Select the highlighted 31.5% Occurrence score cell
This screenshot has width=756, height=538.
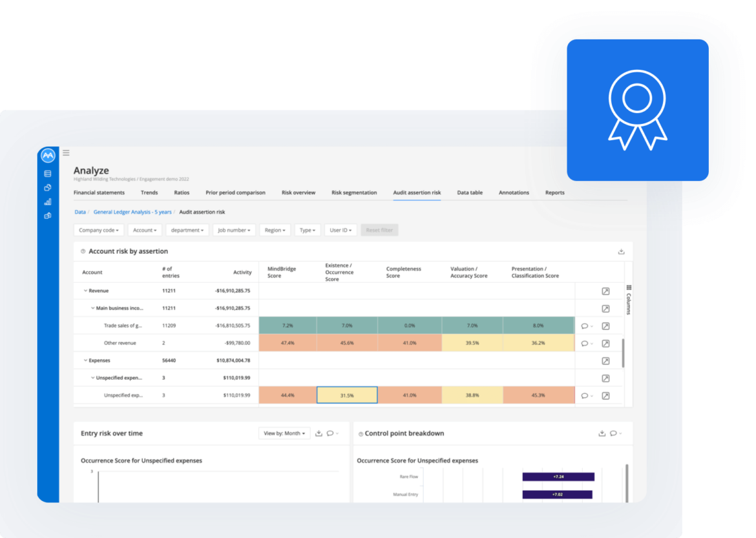point(347,395)
